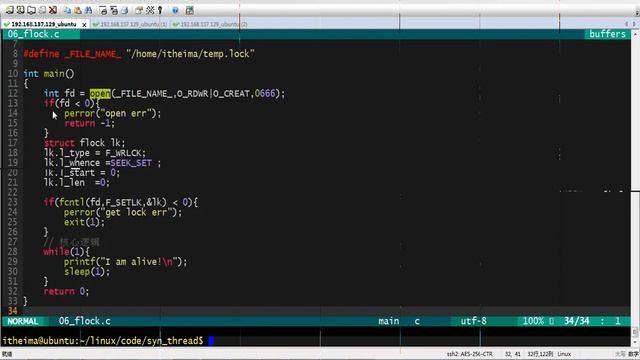Click the terminal scrollbar up arrow
The height and width of the screenshot is (360, 640).
pos(635,34)
